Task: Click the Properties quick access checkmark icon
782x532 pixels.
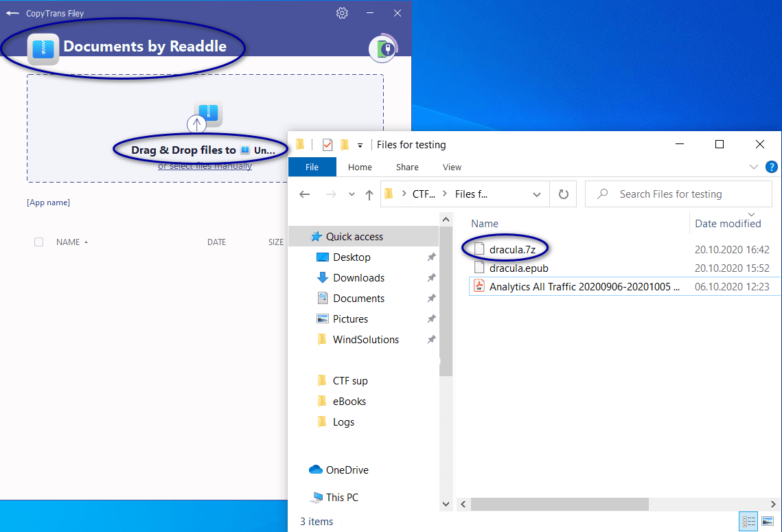Action: click(327, 145)
